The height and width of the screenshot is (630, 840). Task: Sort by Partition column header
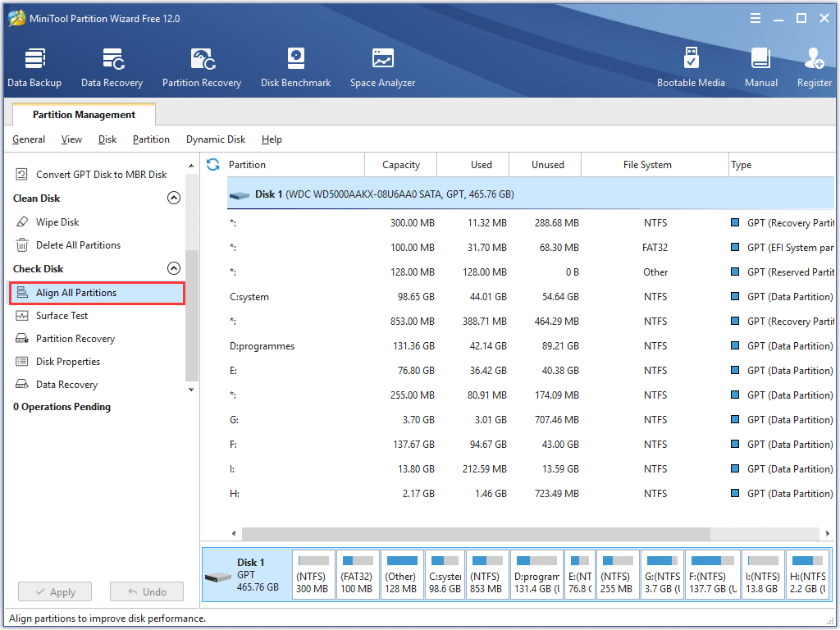coord(294,164)
